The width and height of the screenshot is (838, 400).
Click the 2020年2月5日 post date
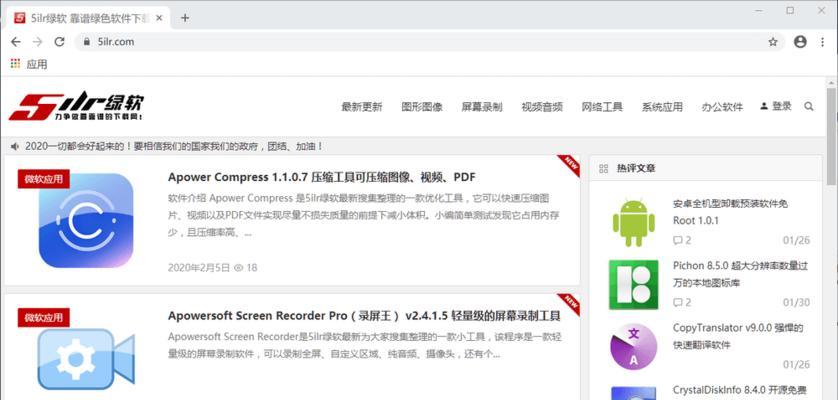point(199,267)
